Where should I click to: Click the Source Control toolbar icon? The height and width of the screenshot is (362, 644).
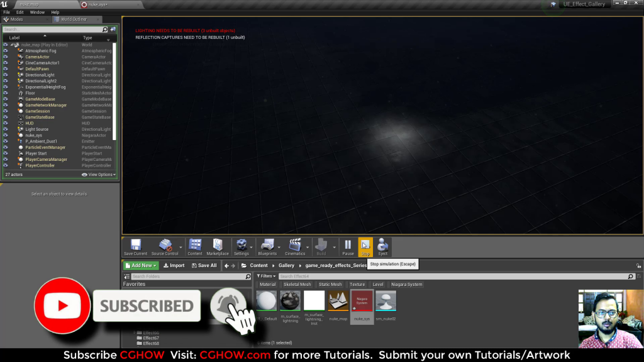point(165,246)
